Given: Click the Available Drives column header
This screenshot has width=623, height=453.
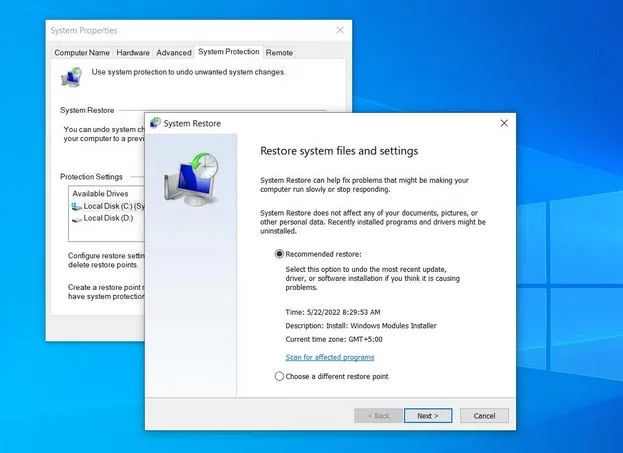Looking at the screenshot, I should tap(100, 194).
